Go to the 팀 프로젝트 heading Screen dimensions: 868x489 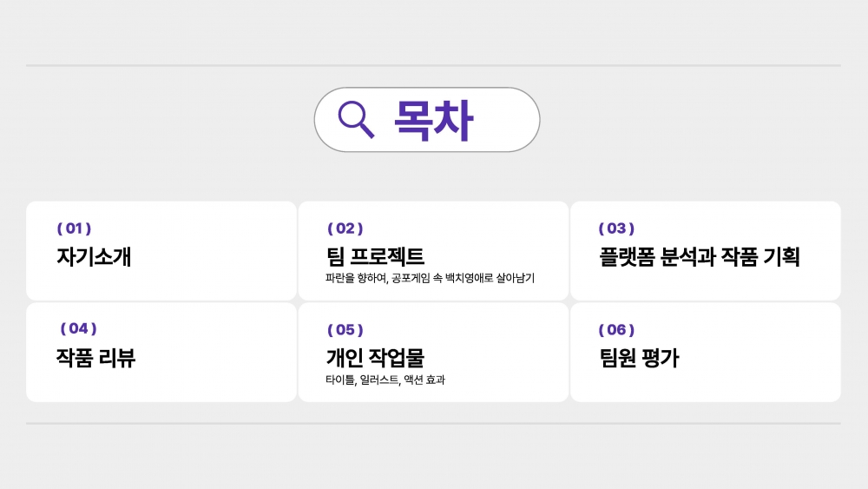click(x=375, y=257)
